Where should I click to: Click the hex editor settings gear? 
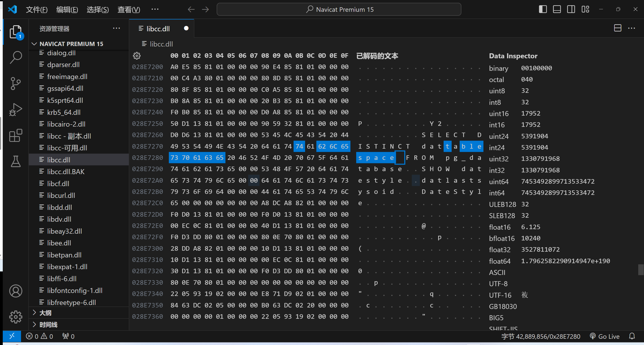pos(137,56)
